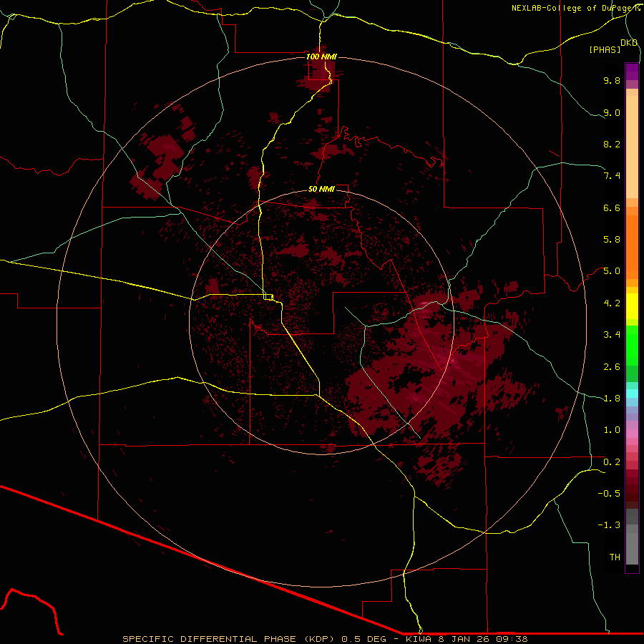Select the 0.2 scale label
Screen dimensions: 644x644
click(612, 462)
